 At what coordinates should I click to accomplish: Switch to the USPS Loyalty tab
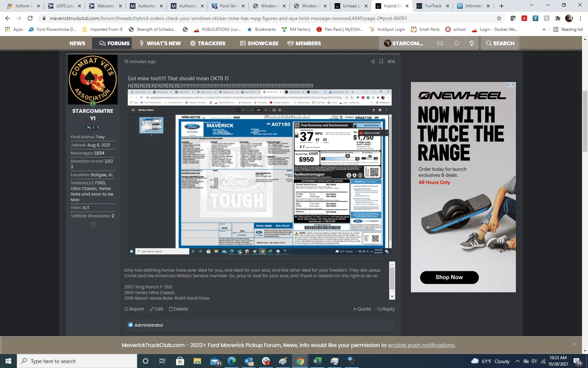coord(64,6)
